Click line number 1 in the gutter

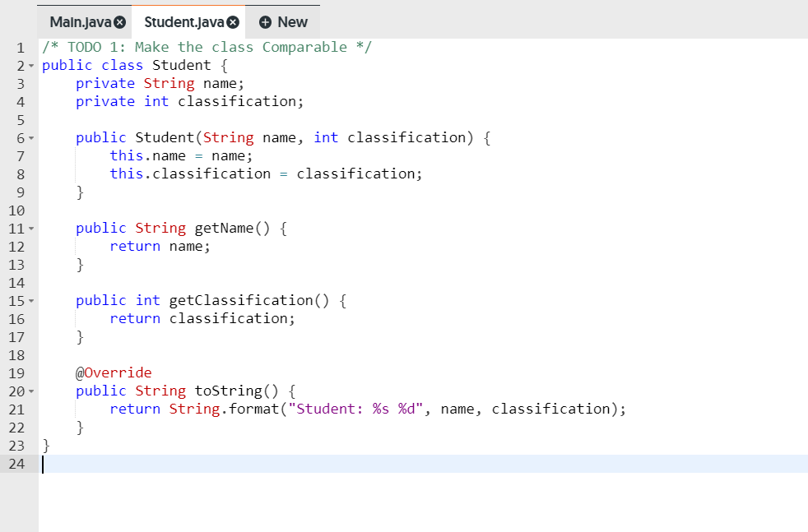[x=20, y=47]
